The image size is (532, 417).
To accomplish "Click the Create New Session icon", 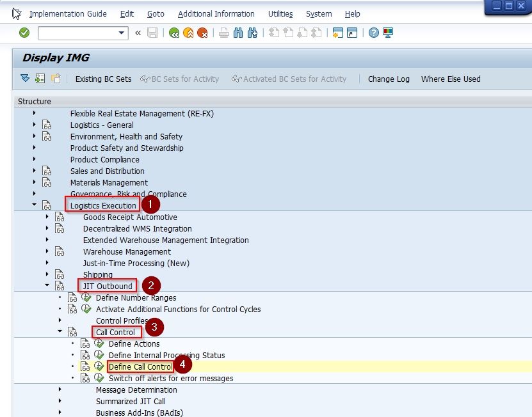I will (x=338, y=33).
